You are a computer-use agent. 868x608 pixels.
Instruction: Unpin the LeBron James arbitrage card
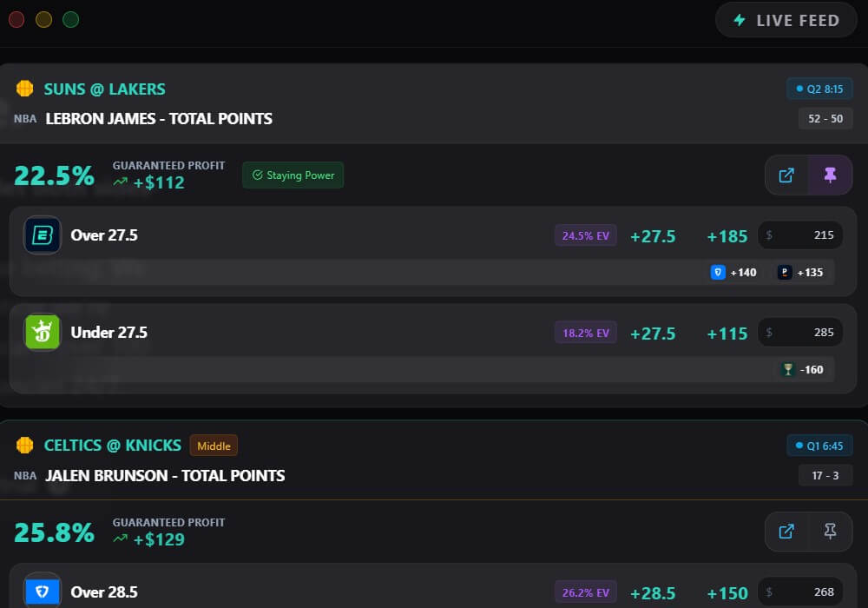[831, 175]
